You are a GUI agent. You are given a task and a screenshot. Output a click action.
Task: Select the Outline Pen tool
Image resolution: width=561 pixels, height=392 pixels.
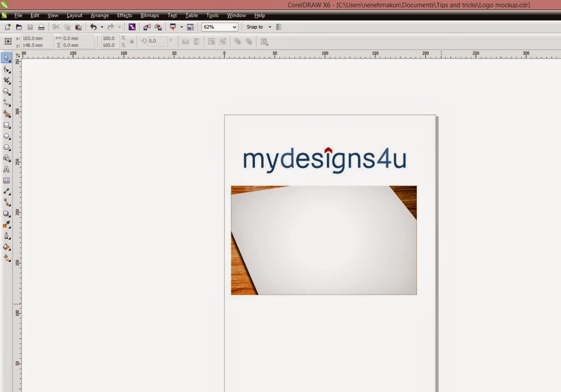[x=6, y=235]
